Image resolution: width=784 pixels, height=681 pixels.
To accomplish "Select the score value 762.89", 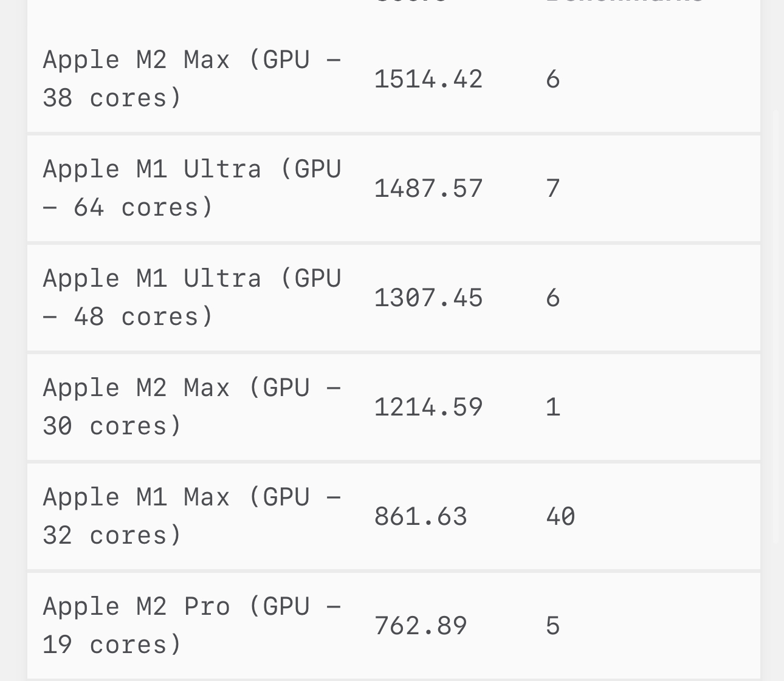I will (x=421, y=626).
